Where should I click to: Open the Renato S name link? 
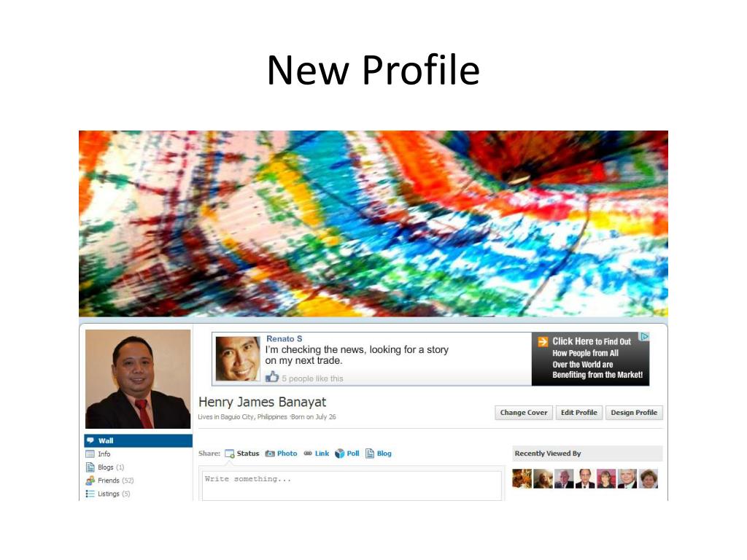(284, 338)
